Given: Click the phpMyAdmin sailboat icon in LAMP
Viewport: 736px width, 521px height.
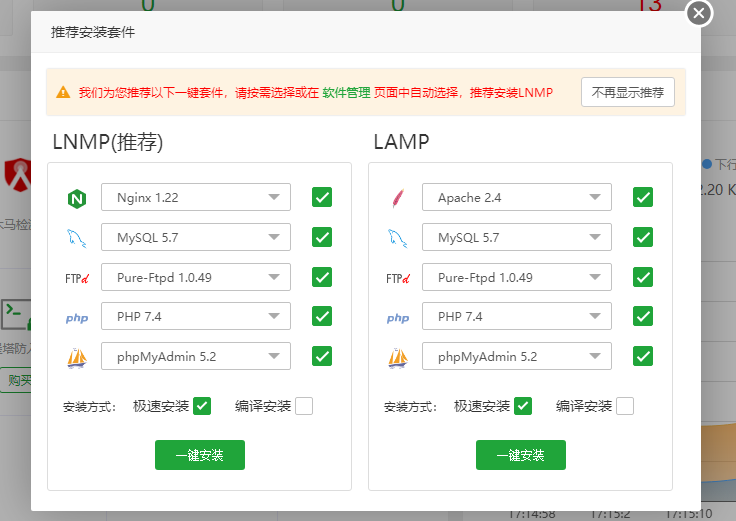Looking at the screenshot, I should pyautogui.click(x=398, y=358).
